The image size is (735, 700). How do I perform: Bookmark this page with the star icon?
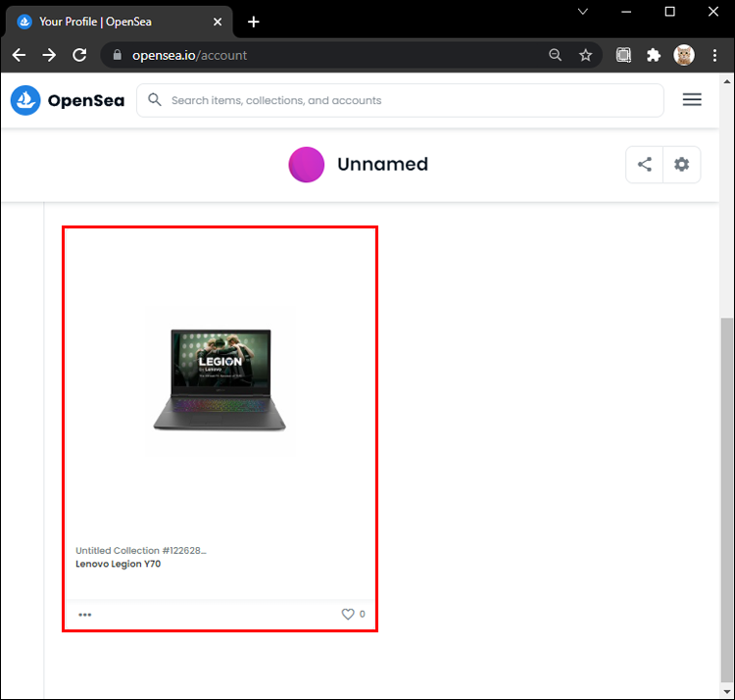585,55
